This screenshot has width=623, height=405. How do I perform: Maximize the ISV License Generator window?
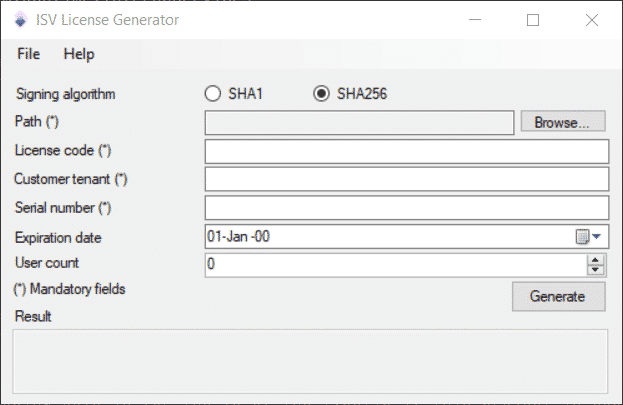point(533,20)
